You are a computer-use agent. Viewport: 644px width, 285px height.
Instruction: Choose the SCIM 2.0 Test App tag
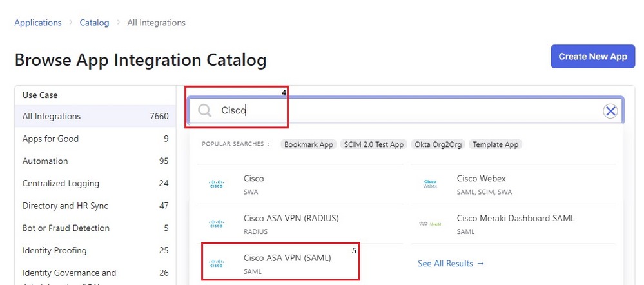(x=373, y=144)
